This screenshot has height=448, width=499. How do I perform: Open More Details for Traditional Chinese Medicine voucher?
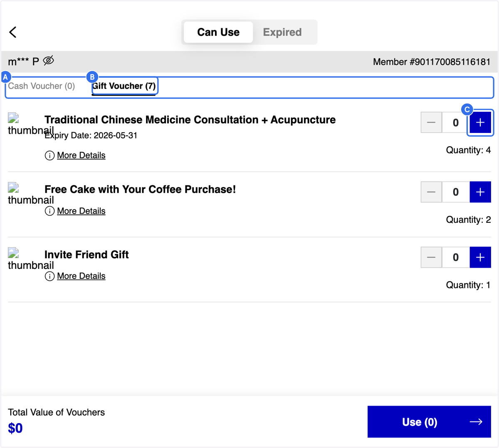81,155
